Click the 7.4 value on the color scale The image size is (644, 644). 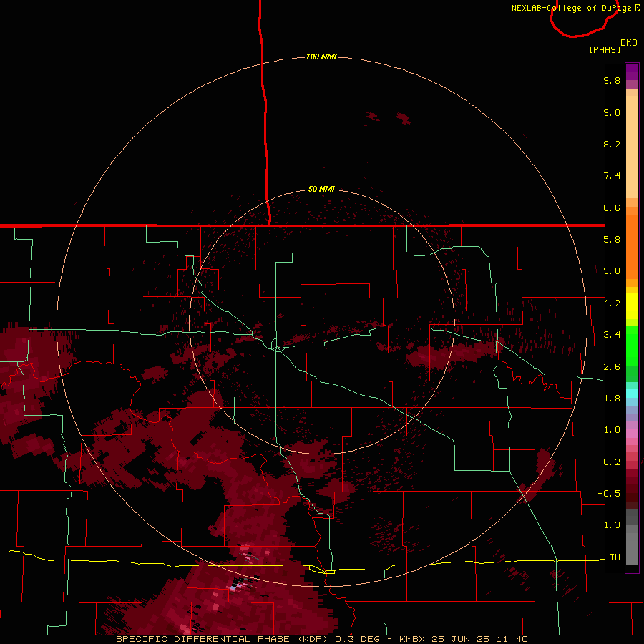click(x=612, y=176)
